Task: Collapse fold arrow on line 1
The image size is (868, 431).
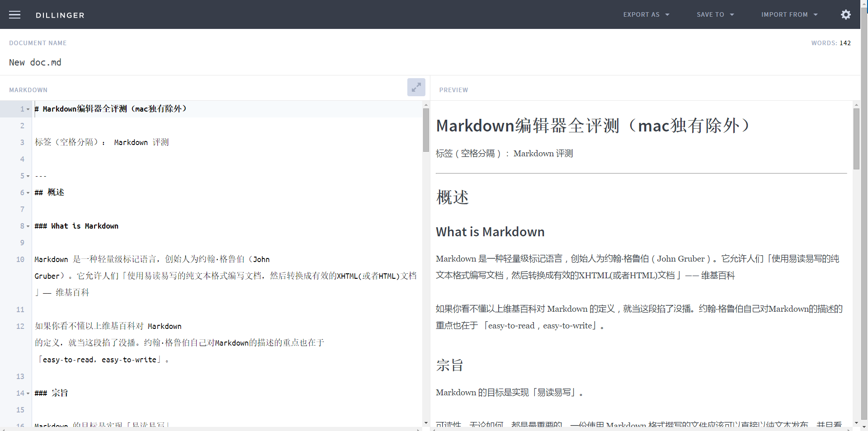Action: (x=28, y=109)
